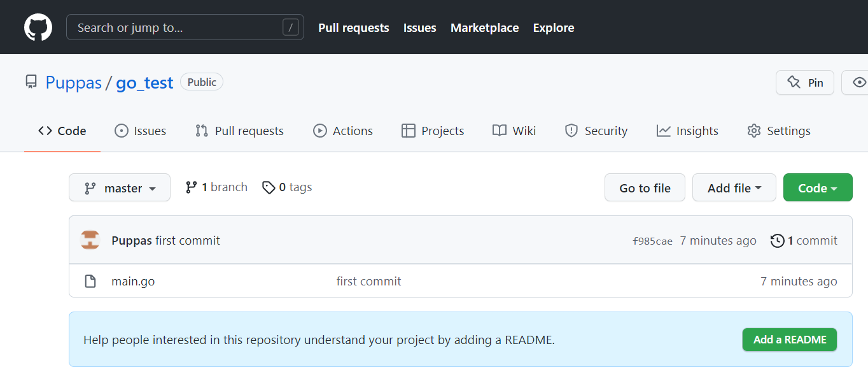
Task: Click the file icon next to main.go
Action: click(90, 281)
